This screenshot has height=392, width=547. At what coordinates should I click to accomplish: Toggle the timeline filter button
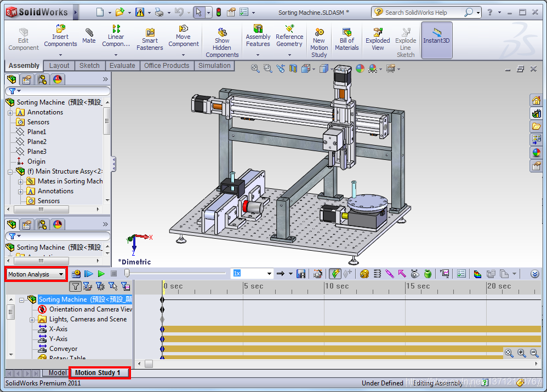click(x=75, y=286)
